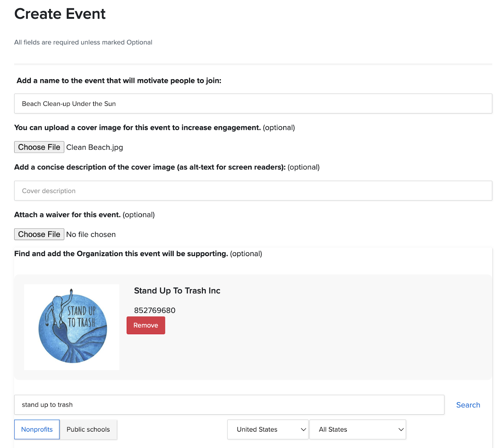Hit the blue Search link
504x448 pixels.
[468, 405]
